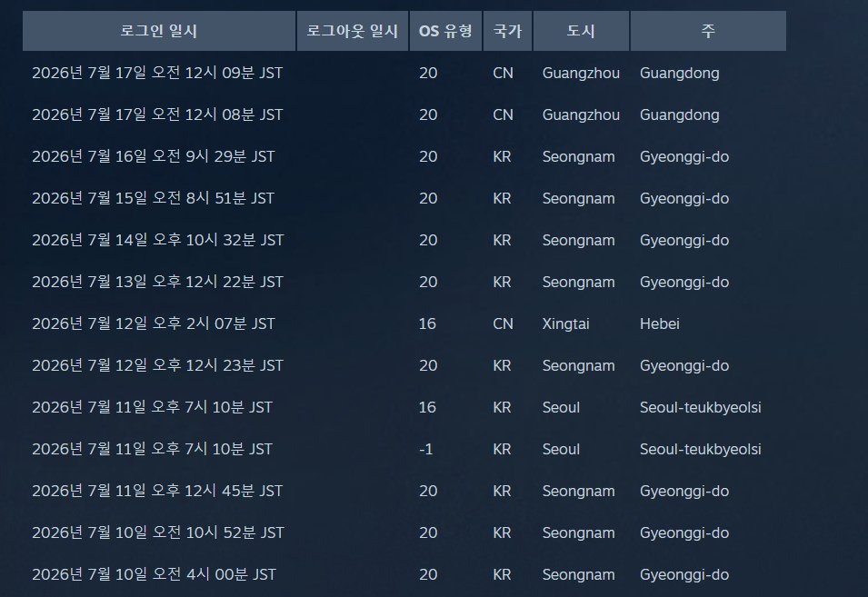Click CN in the 7월 17일 12시 08분 row
The image size is (868, 597).
(503, 115)
